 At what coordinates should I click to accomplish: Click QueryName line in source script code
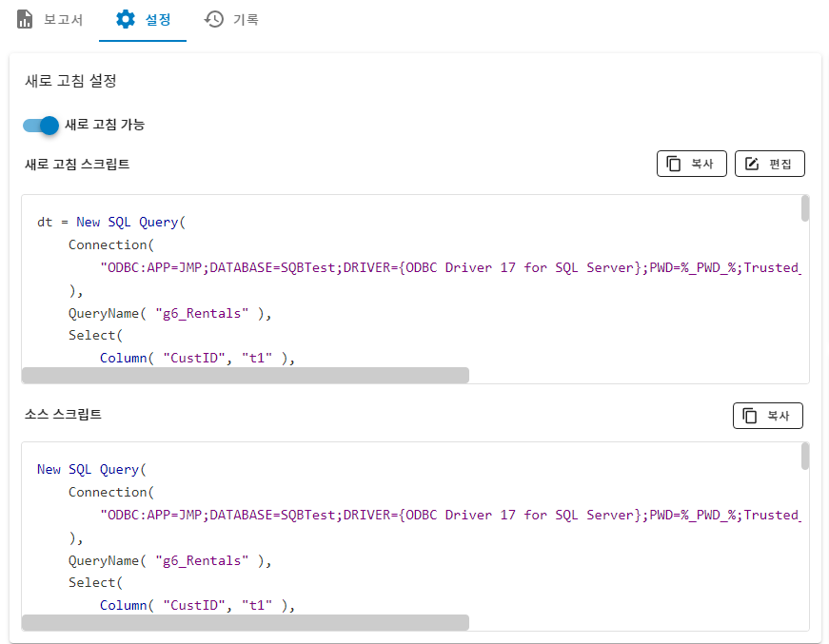[x=169, y=561]
